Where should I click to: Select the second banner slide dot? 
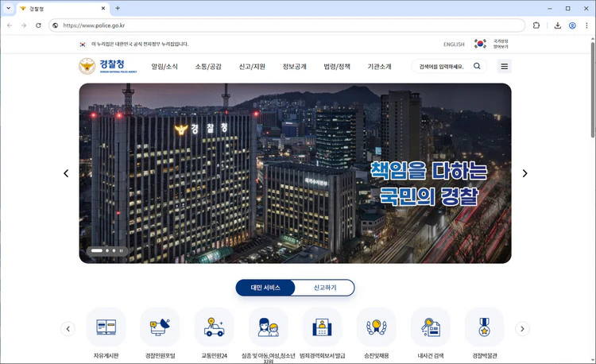107,251
